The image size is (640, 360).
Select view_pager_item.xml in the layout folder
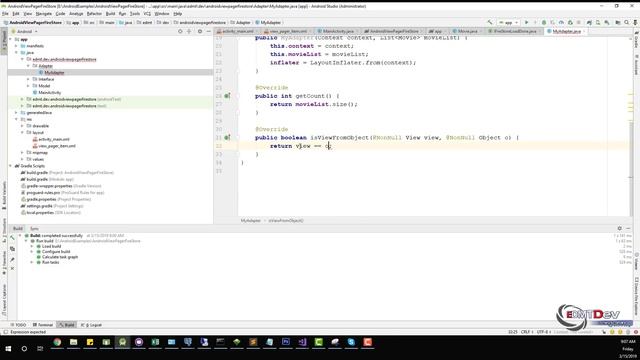[x=57, y=146]
